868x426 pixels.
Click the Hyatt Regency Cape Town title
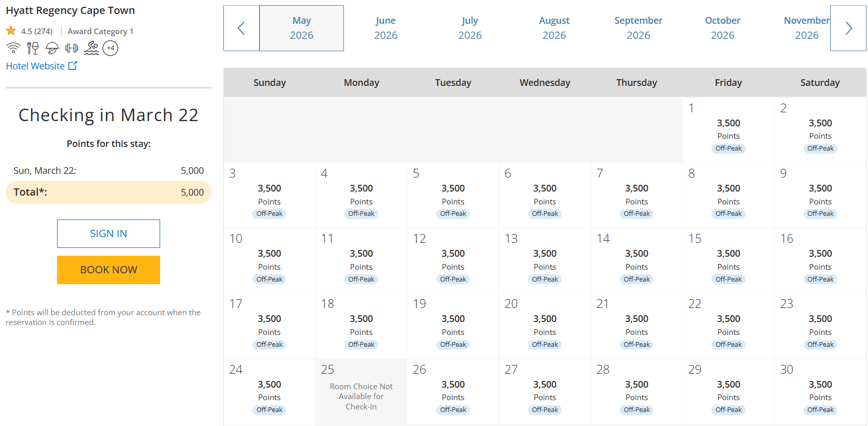click(70, 10)
